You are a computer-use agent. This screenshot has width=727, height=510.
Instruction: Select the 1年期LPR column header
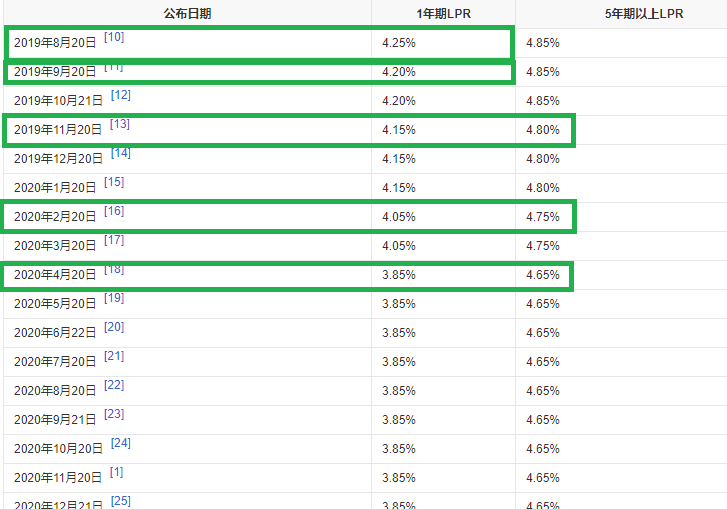click(x=443, y=14)
